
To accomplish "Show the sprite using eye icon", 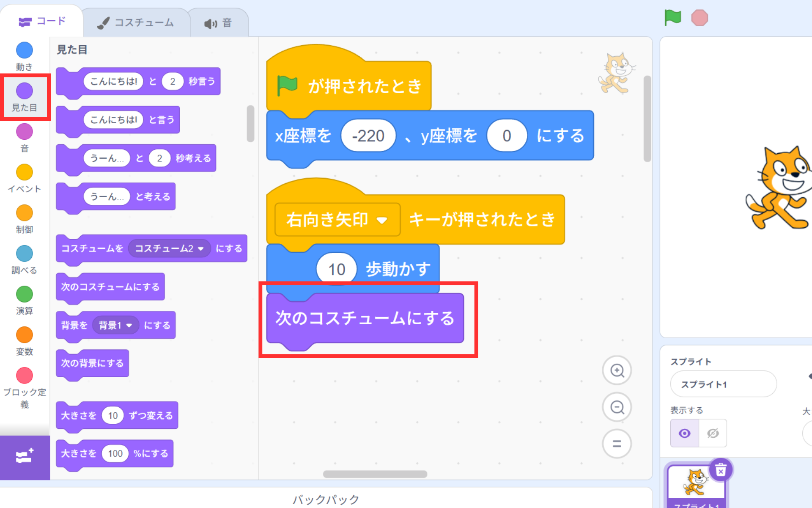I will point(685,433).
